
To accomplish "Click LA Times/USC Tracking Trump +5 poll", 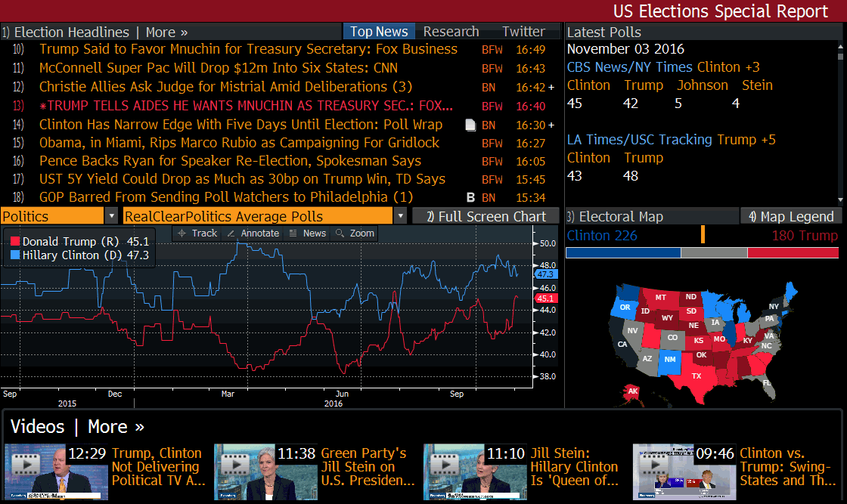I will (672, 140).
